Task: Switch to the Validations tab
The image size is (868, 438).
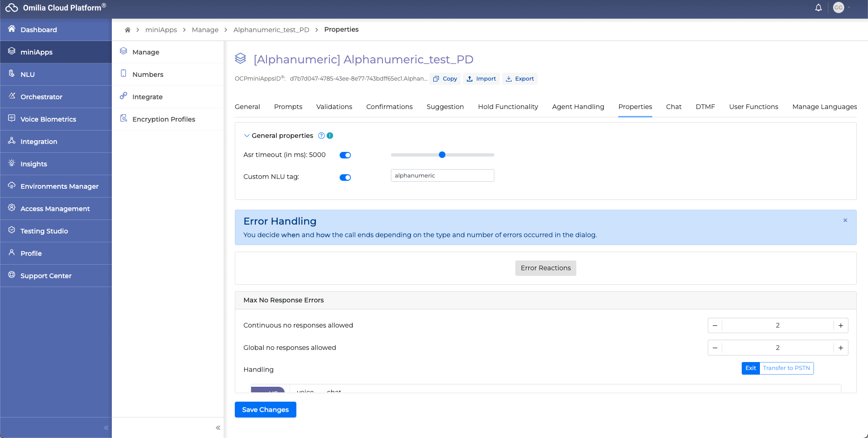Action: point(334,107)
